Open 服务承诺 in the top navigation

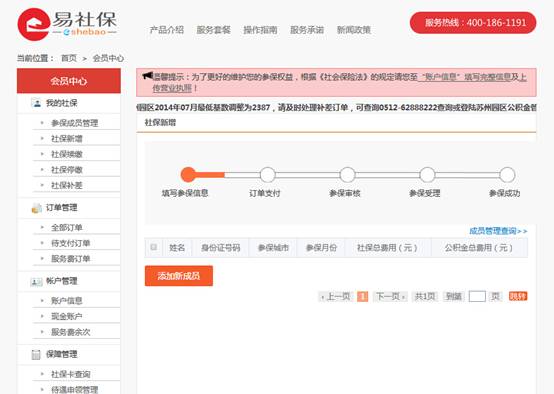click(x=307, y=30)
